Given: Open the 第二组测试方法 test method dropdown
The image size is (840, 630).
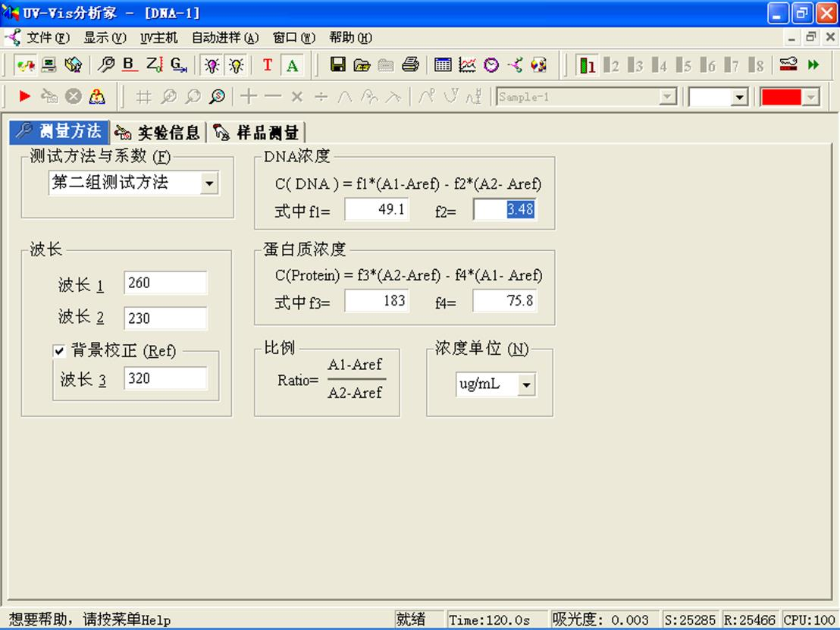Looking at the screenshot, I should (209, 183).
